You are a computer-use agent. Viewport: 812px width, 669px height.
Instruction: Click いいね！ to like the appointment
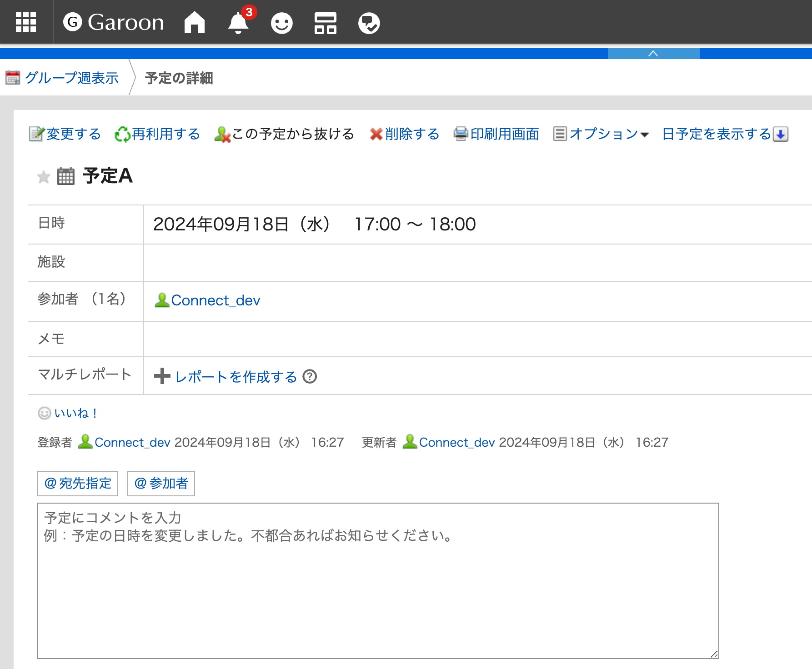coord(76,413)
